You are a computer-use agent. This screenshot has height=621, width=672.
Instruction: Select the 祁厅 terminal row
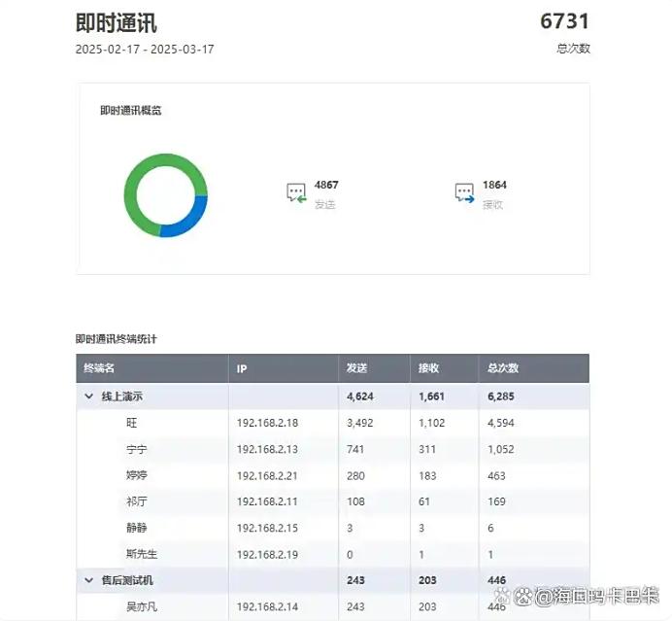tap(136, 501)
